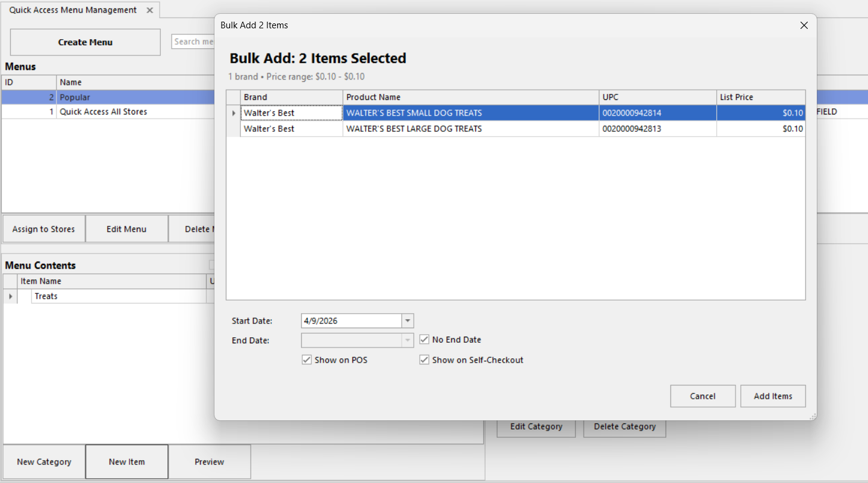
Task: Sort by the Brand column header
Action: coord(292,97)
